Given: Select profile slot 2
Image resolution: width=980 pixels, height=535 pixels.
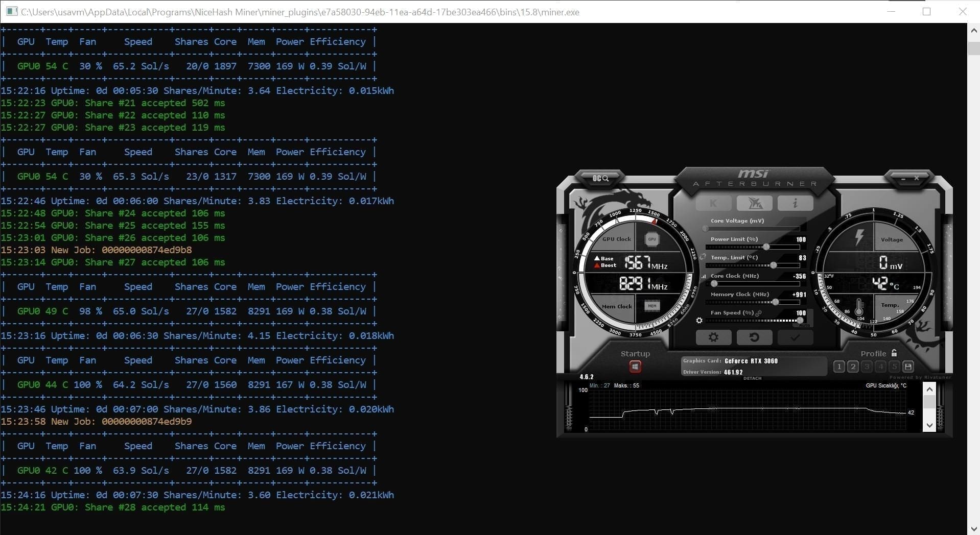Looking at the screenshot, I should 853,367.
